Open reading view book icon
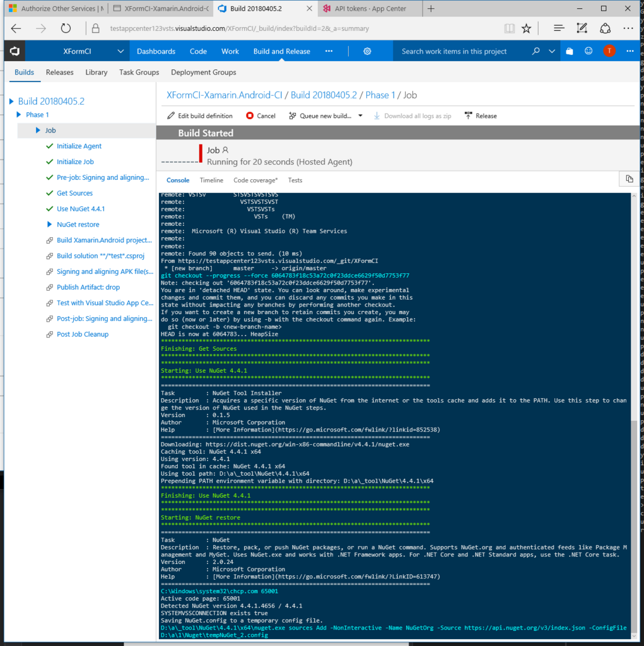Viewport: 644px width, 646px height. click(x=509, y=28)
